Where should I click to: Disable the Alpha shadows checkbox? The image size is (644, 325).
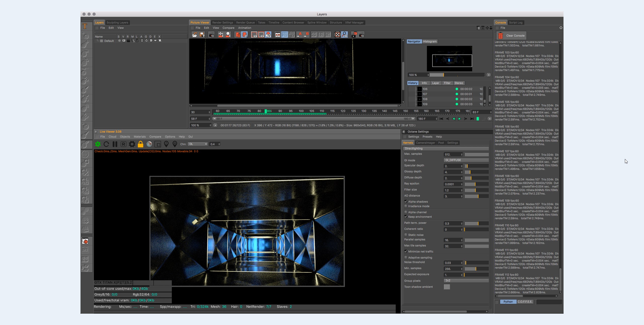(x=406, y=202)
